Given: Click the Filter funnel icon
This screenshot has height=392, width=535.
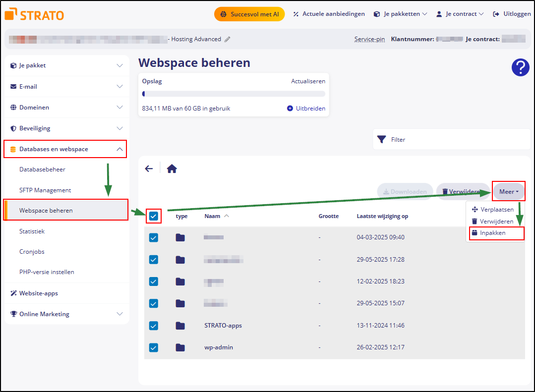Looking at the screenshot, I should click(381, 140).
